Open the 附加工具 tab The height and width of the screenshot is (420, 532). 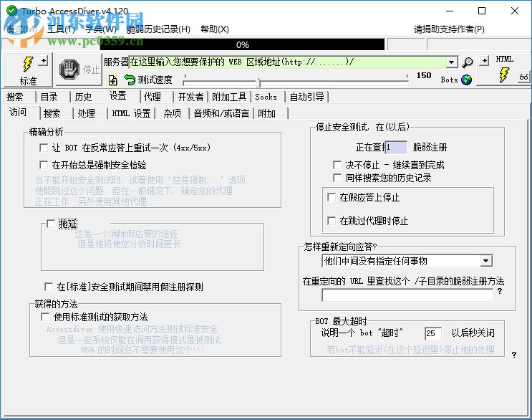tap(229, 97)
